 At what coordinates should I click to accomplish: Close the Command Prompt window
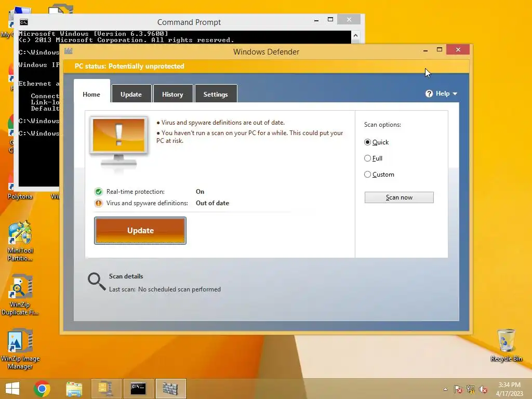[349, 20]
